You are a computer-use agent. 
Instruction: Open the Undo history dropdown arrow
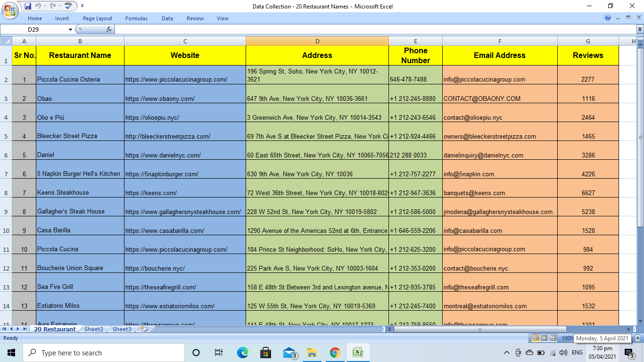[44, 6]
